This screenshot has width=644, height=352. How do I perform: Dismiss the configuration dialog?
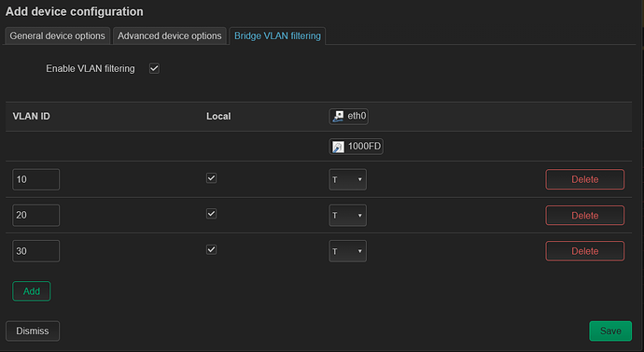click(33, 331)
